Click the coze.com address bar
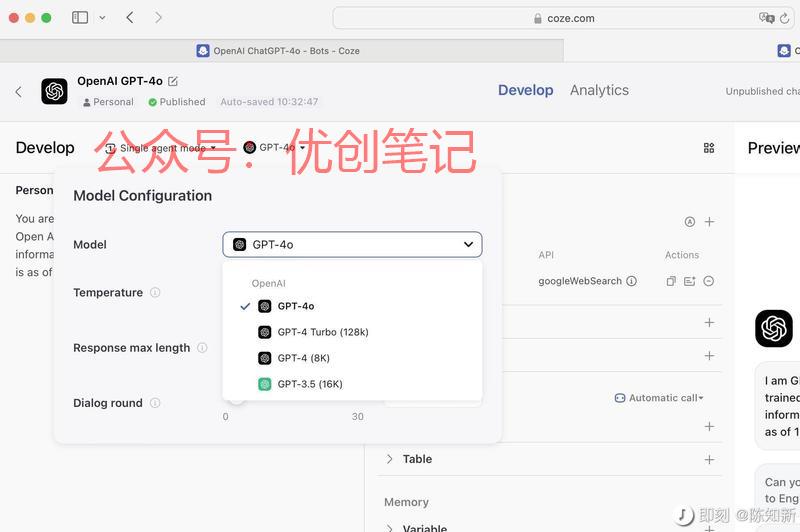Viewport: 800px width, 532px height. pos(563,18)
